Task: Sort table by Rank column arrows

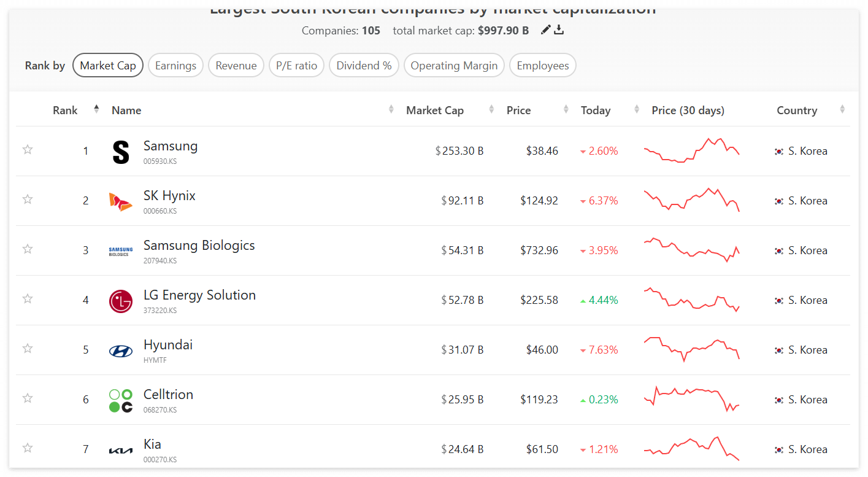Action: tap(96, 109)
